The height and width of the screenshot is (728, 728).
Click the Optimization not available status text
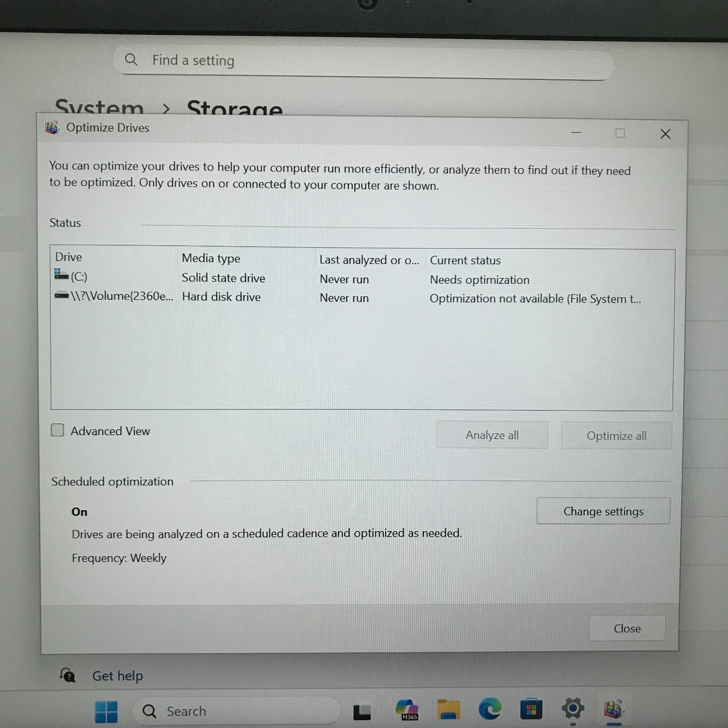point(536,298)
